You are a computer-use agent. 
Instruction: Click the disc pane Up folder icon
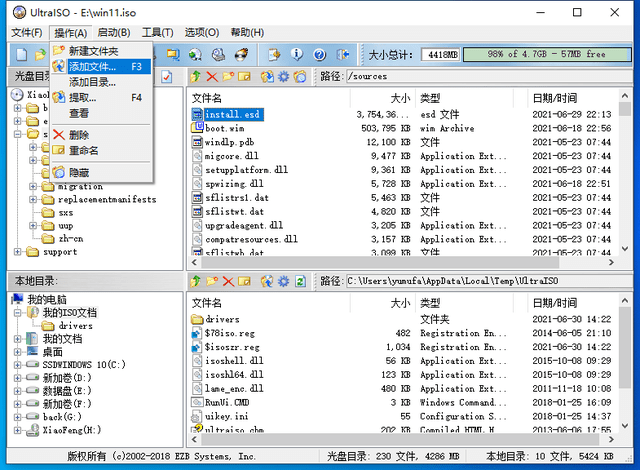[196, 76]
